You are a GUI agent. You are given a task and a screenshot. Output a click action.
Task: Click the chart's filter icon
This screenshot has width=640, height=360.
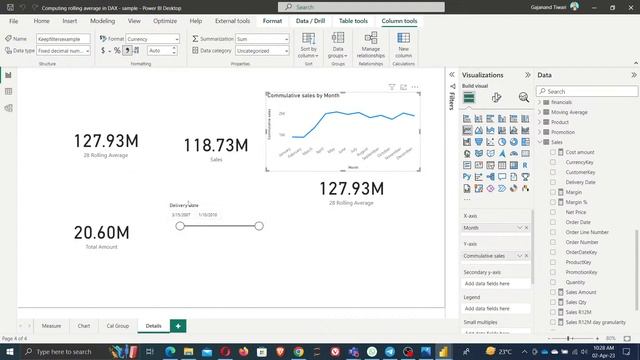[392, 87]
